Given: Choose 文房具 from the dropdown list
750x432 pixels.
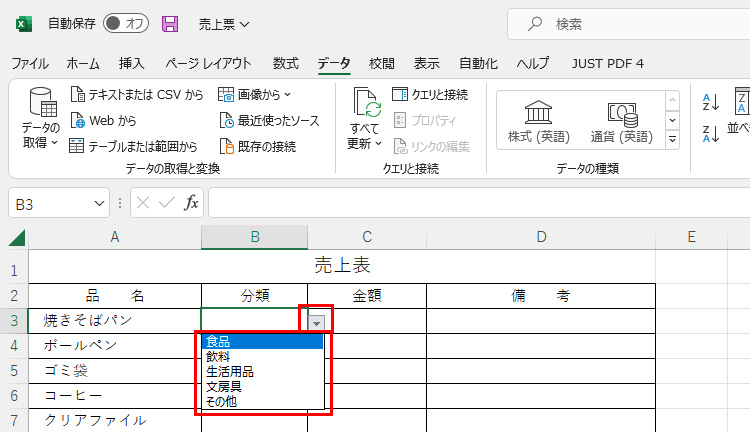Looking at the screenshot, I should 223,386.
